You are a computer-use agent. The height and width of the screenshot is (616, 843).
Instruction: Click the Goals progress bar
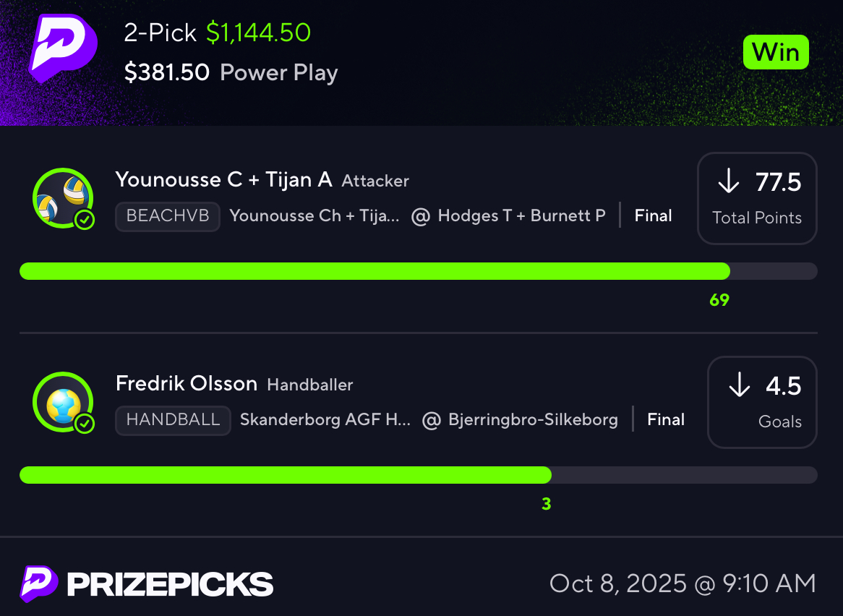coord(418,475)
